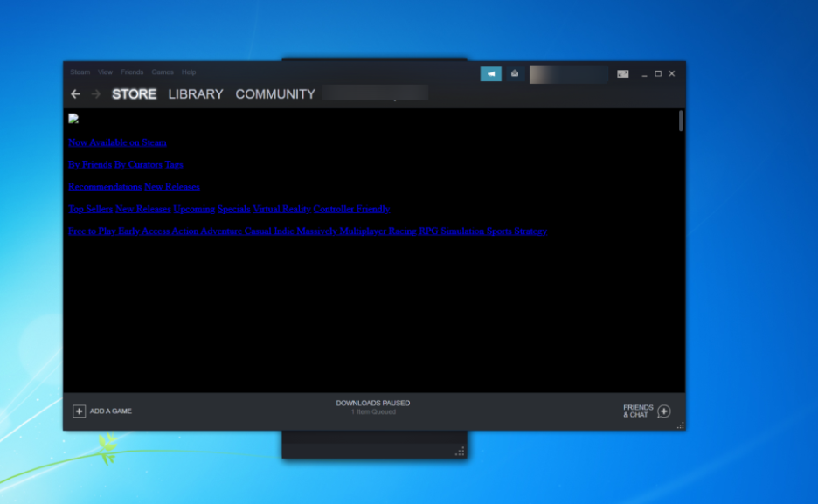Click the resize grip of the background window
Screen dimensions: 818x504
[x=460, y=452]
